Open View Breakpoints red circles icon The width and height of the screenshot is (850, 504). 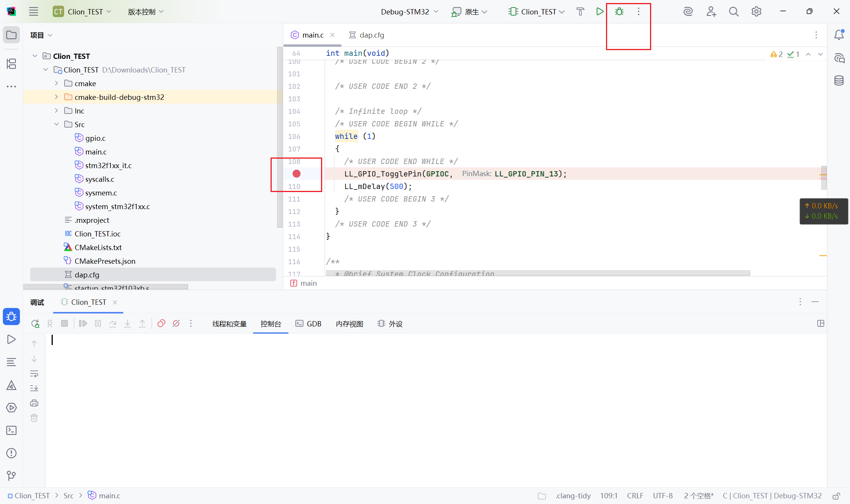(161, 324)
